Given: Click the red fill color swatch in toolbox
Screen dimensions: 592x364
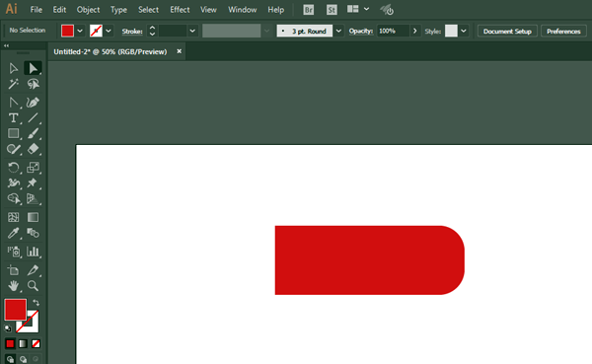Looking at the screenshot, I should coord(16,310).
